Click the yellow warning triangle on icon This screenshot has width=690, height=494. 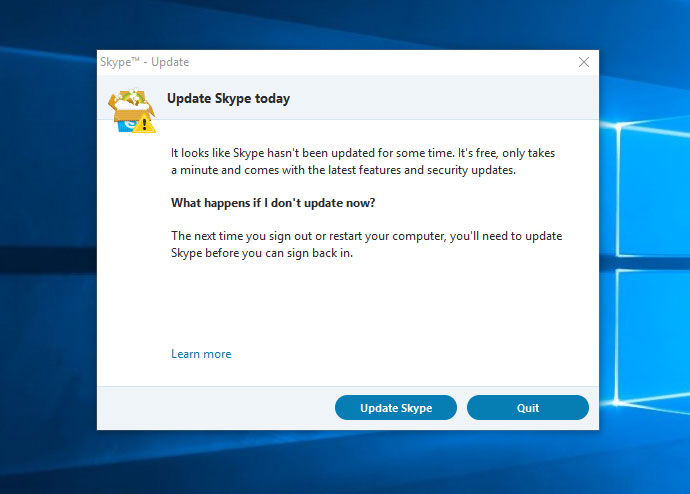click(147, 124)
